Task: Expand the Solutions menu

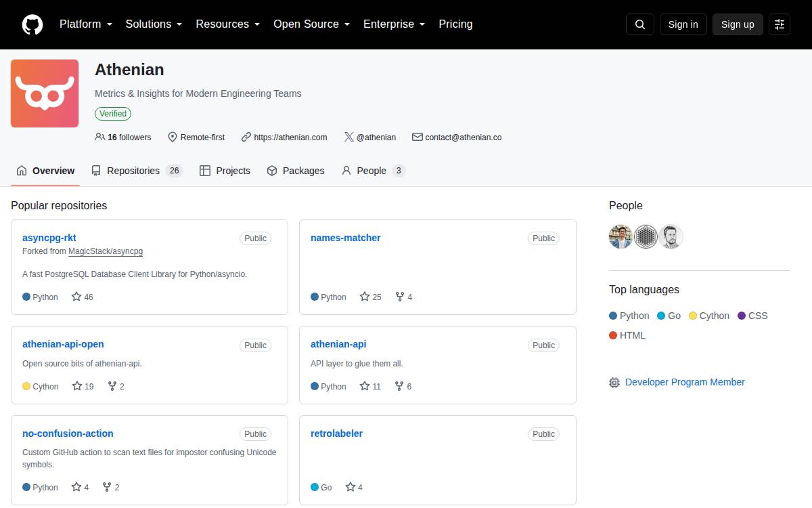Action: (154, 24)
